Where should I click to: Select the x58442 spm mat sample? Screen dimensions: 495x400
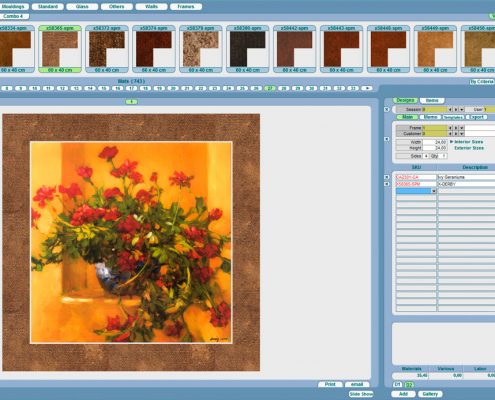tap(295, 49)
